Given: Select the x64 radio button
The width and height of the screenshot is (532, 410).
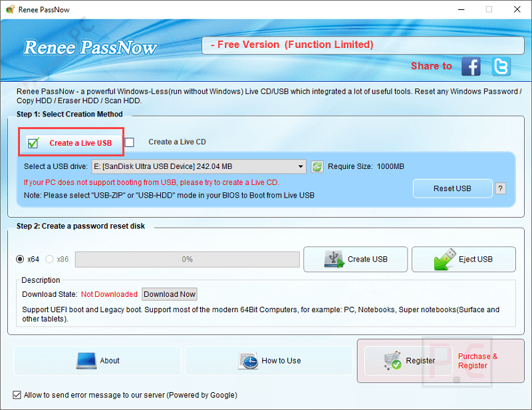Looking at the screenshot, I should pos(20,259).
